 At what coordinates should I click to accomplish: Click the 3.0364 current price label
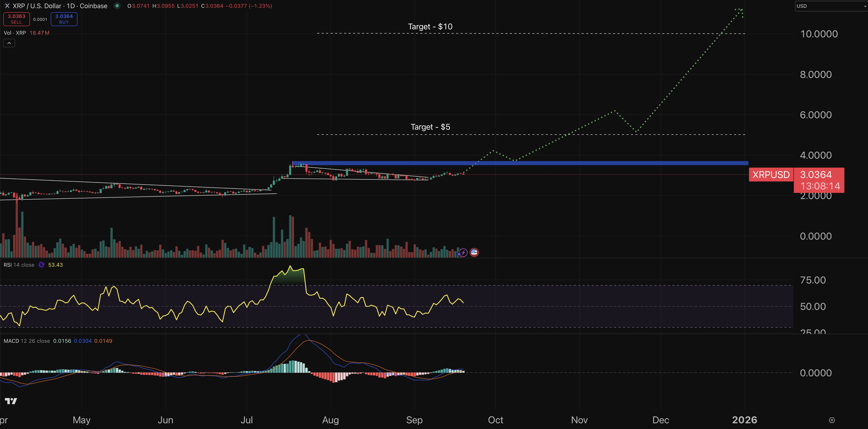[816, 175]
